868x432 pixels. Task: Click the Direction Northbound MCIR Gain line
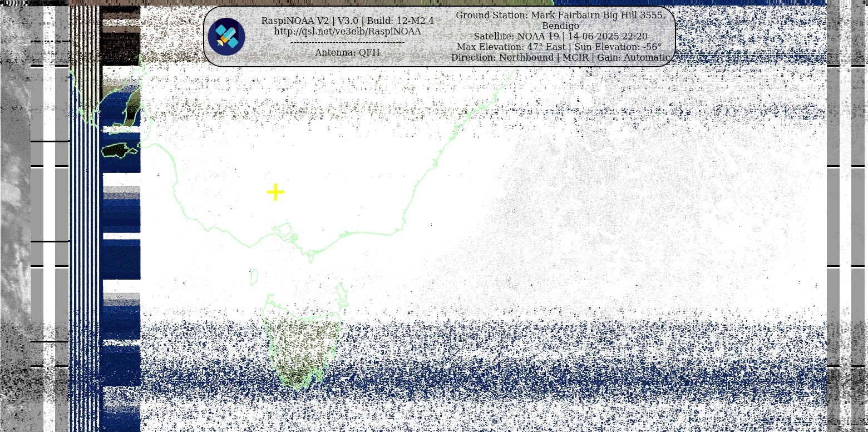[x=560, y=58]
